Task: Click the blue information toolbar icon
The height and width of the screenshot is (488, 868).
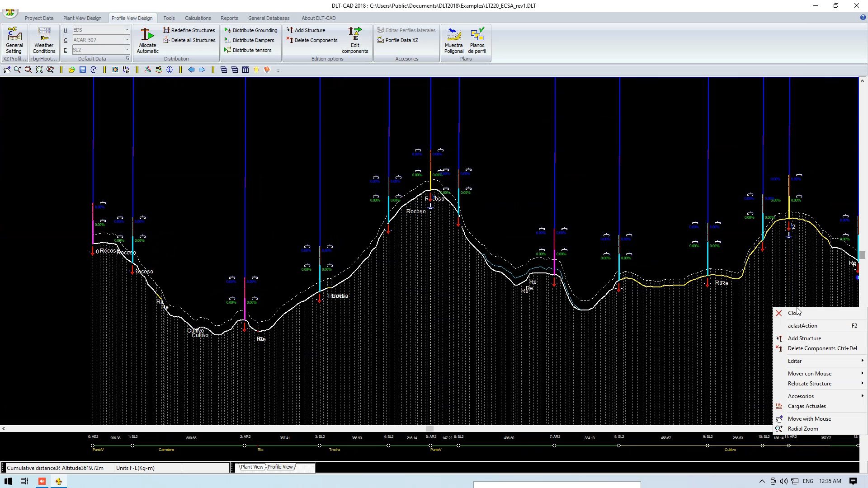Action: coord(170,70)
